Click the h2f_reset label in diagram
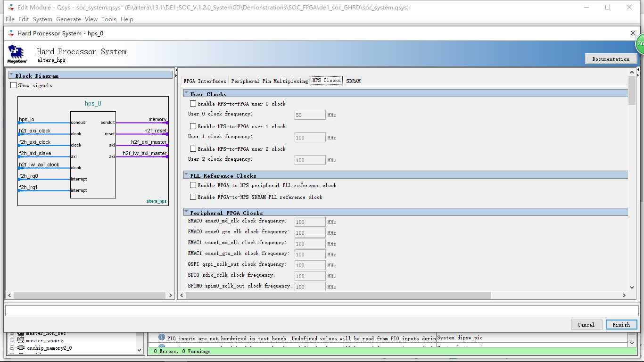This screenshot has height=362, width=644. (156, 131)
